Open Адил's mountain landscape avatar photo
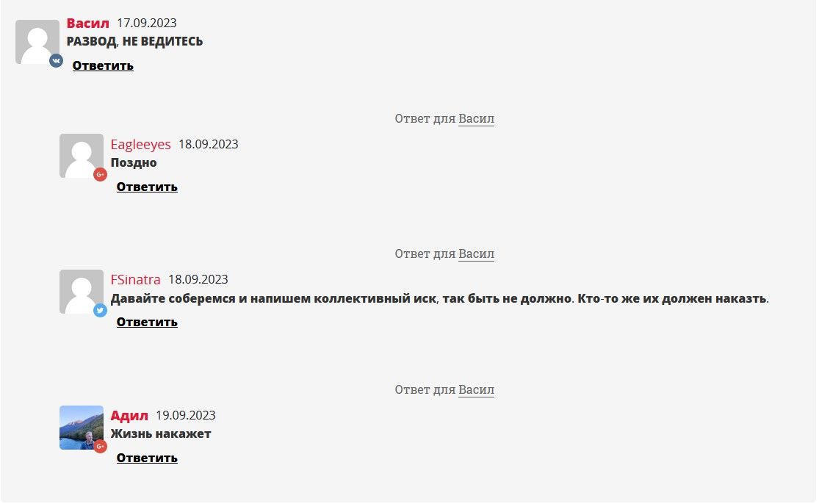The height and width of the screenshot is (504, 819). 82,428
